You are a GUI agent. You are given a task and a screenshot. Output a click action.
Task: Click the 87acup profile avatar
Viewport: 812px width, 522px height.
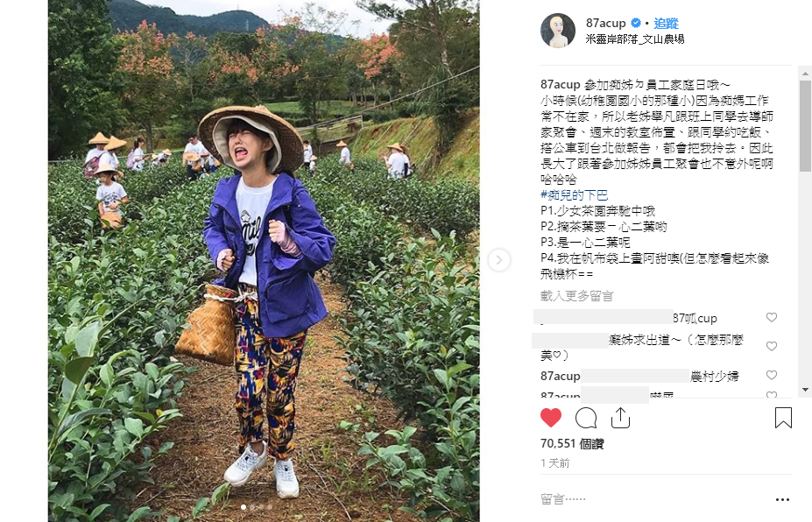pos(558,31)
